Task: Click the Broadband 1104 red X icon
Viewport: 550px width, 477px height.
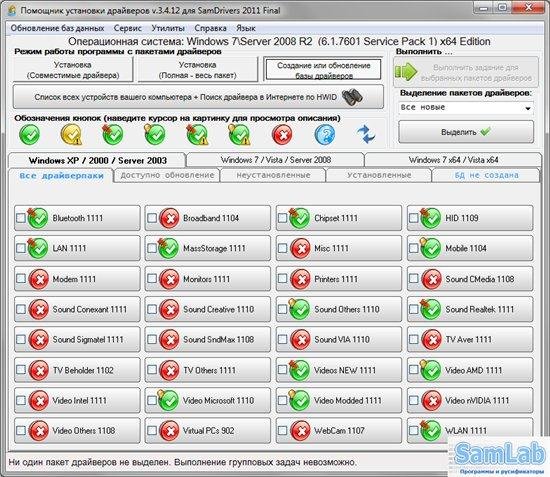Action: point(169,218)
